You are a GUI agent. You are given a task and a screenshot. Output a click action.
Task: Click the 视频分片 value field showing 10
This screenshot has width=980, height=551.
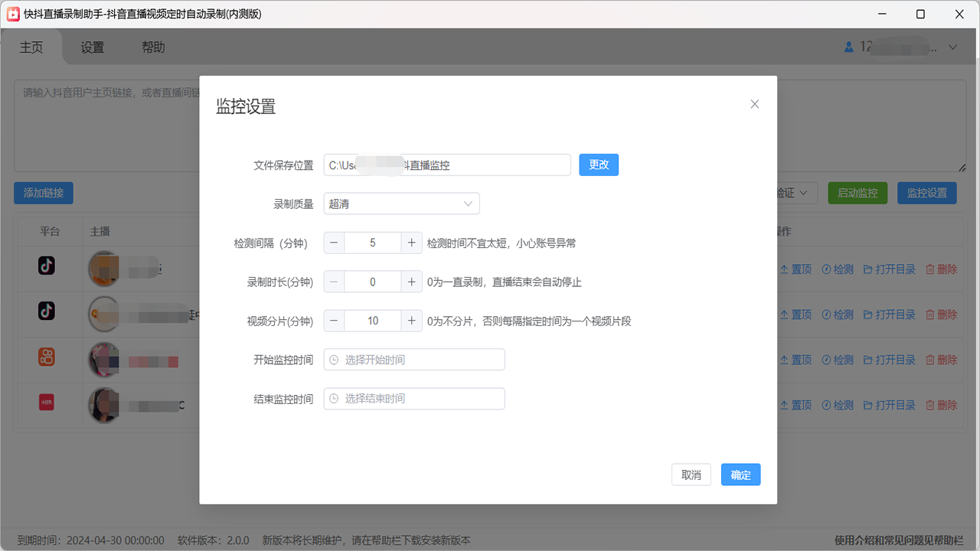click(x=373, y=321)
